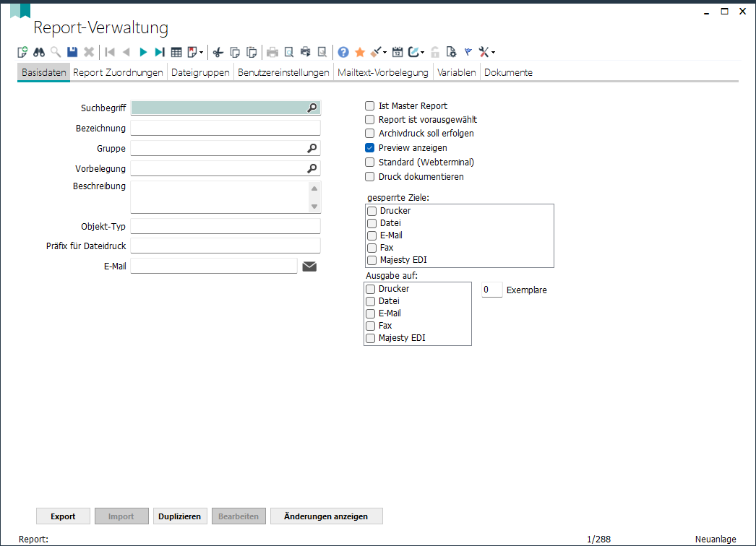
Task: Click Beschreibung scrollbar down arrow
Action: (314, 207)
